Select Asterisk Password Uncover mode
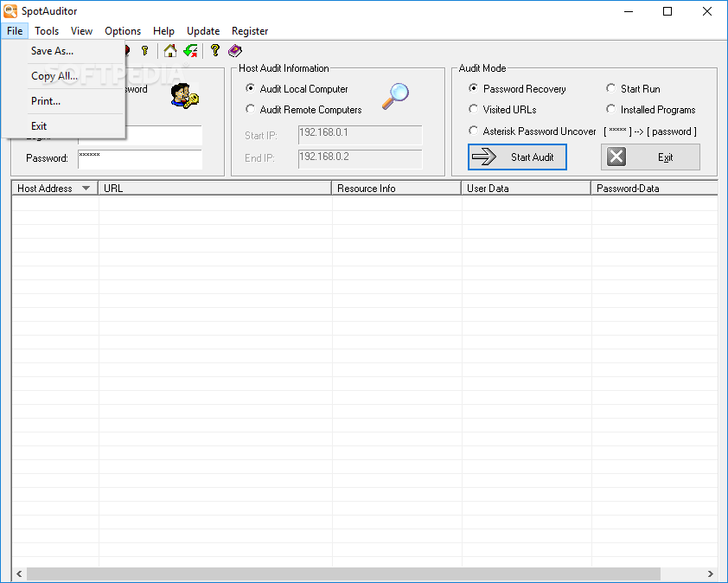 click(473, 131)
